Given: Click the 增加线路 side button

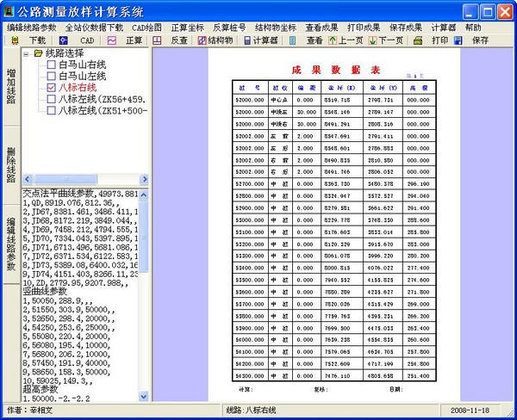Looking at the screenshot, I should click(11, 86).
